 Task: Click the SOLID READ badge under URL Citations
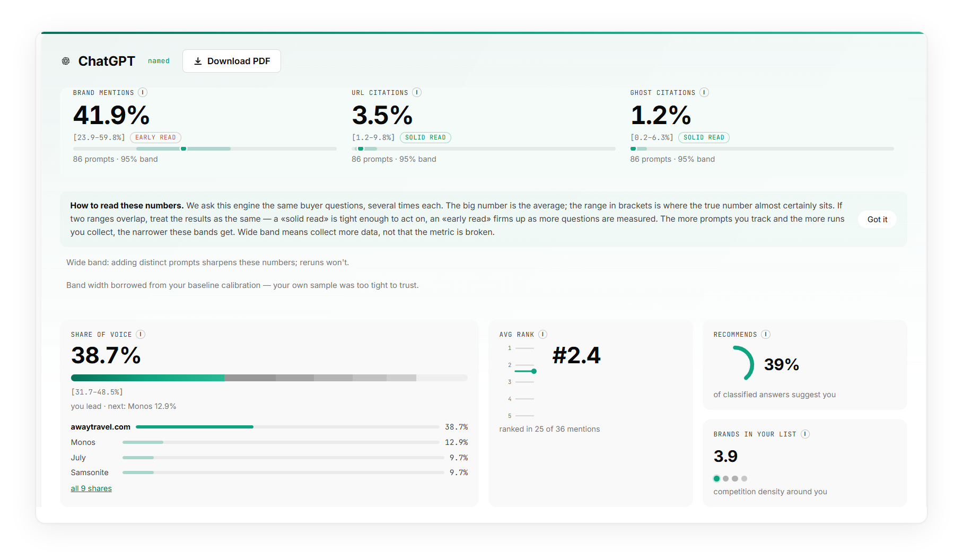[x=425, y=137]
